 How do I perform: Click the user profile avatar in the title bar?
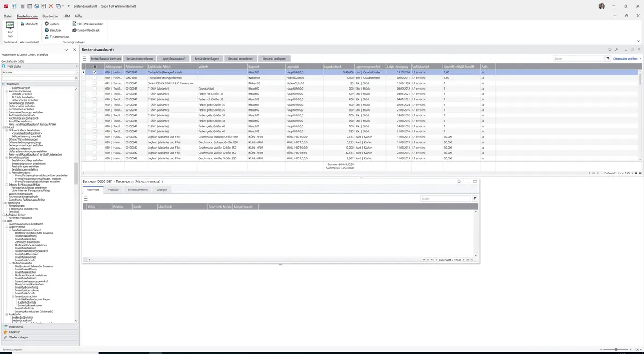coord(602,6)
